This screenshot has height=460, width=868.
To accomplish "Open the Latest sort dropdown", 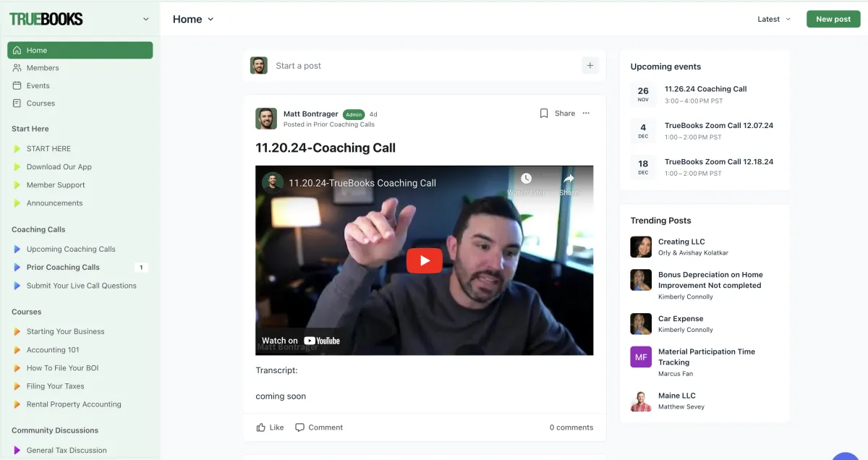I will point(774,20).
